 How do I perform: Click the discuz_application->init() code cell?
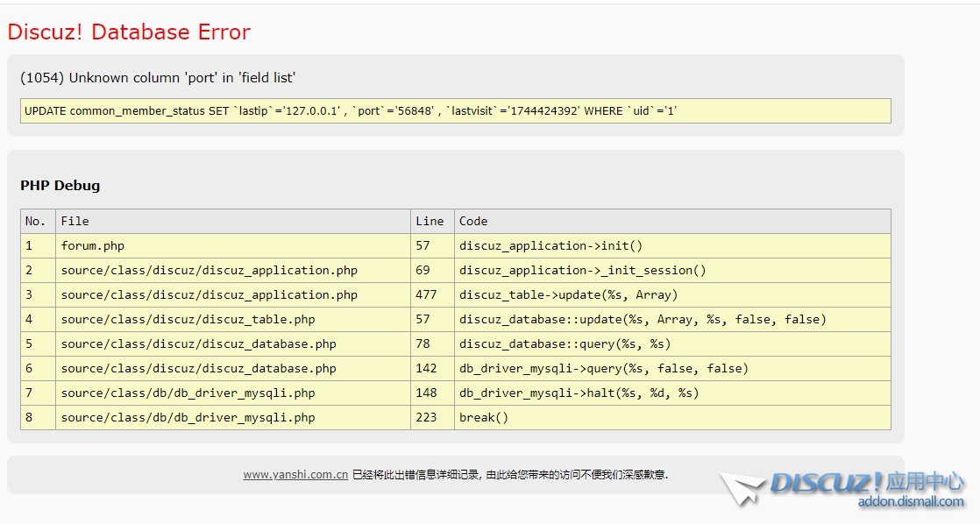pyautogui.click(x=550, y=246)
